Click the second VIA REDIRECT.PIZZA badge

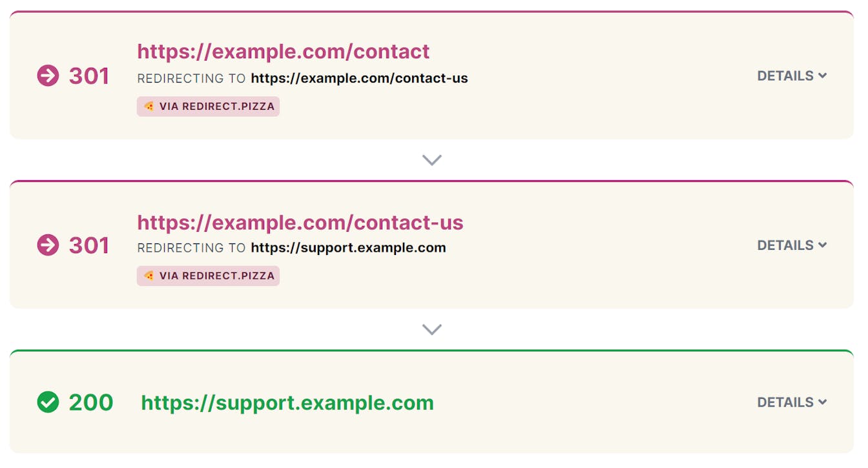click(208, 276)
